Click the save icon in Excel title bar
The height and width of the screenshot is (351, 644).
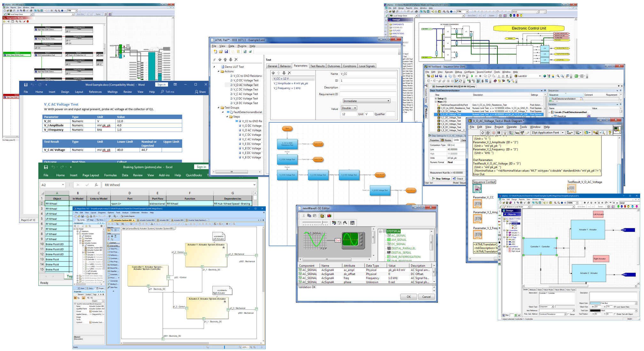[x=46, y=167]
